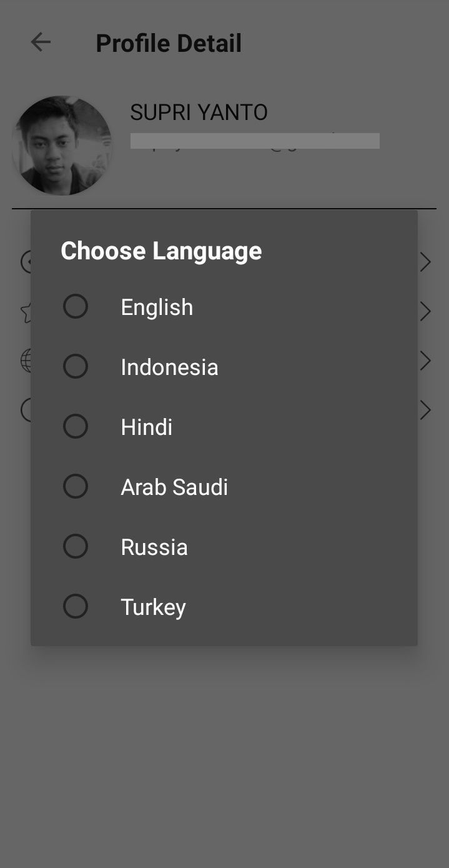Select the Russia radio button
Screen dimensions: 449x868
(76, 547)
